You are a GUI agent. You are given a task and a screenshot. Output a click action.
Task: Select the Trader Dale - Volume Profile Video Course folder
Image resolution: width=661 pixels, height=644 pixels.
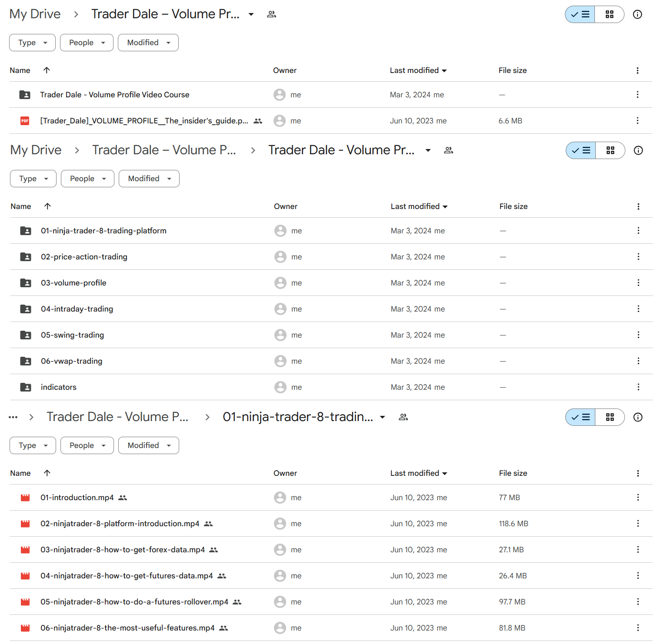[x=330, y=95]
